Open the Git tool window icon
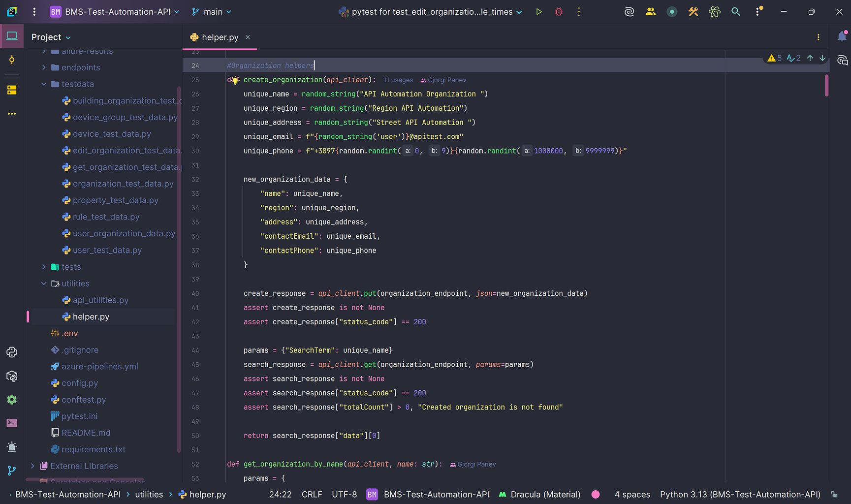 coord(12,471)
